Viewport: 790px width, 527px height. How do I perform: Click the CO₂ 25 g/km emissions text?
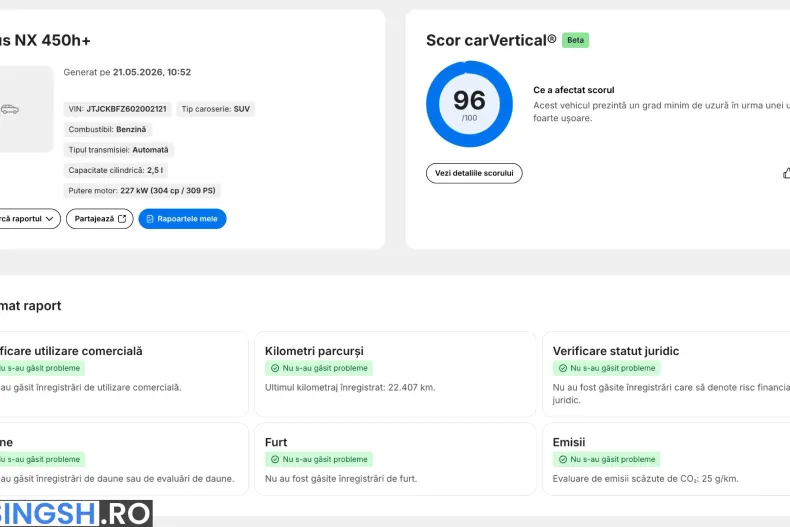[x=645, y=479]
